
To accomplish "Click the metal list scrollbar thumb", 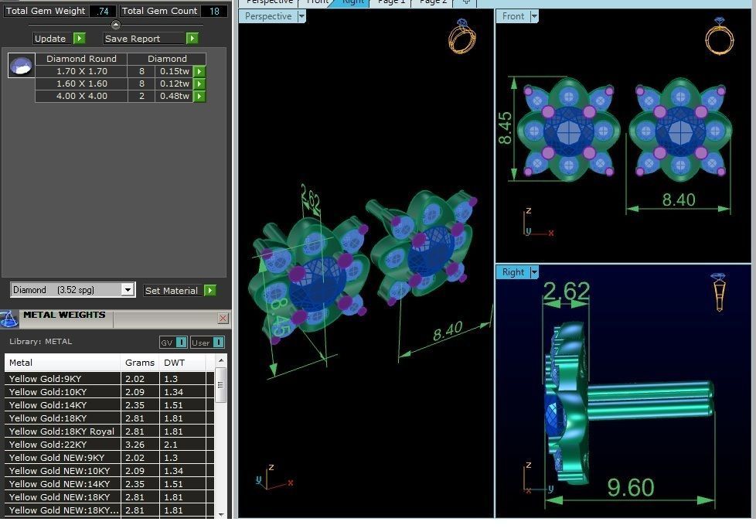I will pos(221,385).
